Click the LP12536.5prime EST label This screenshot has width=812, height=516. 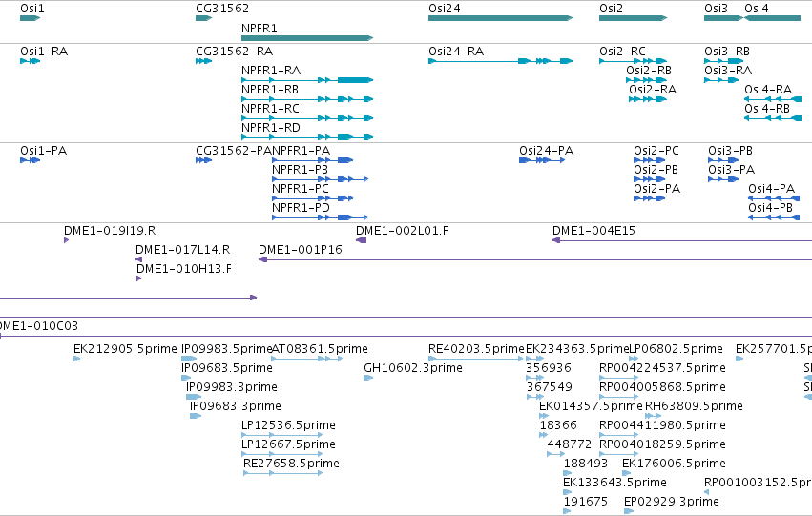coord(288,426)
